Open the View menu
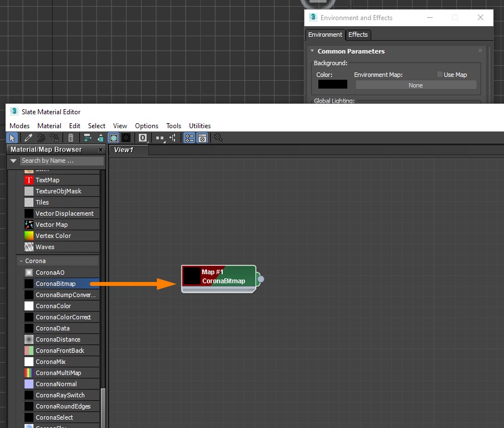This screenshot has width=504, height=428. 120,126
